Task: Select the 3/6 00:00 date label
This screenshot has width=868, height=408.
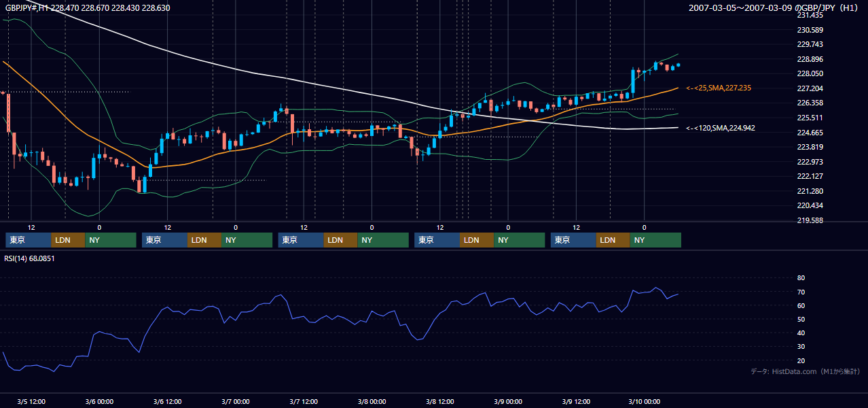Action: click(x=99, y=402)
